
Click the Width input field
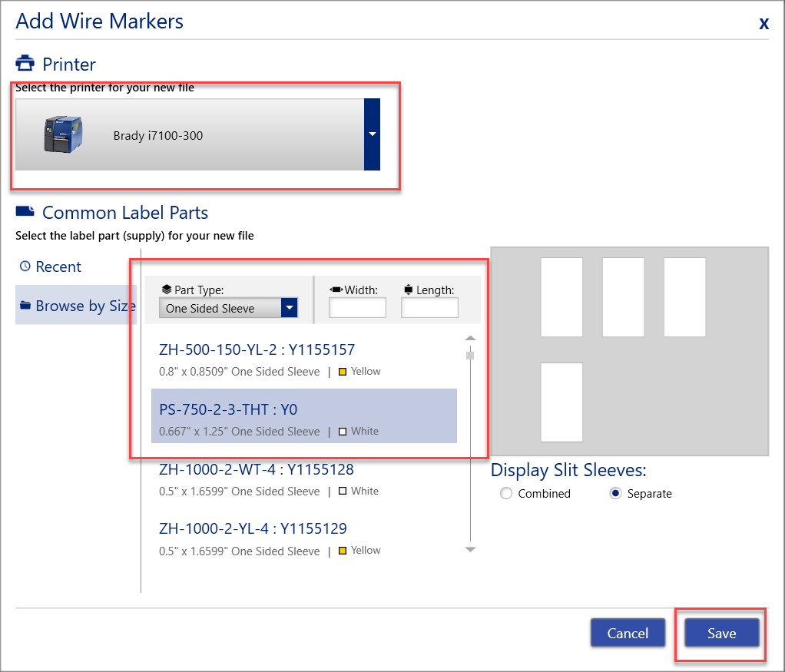click(x=357, y=308)
